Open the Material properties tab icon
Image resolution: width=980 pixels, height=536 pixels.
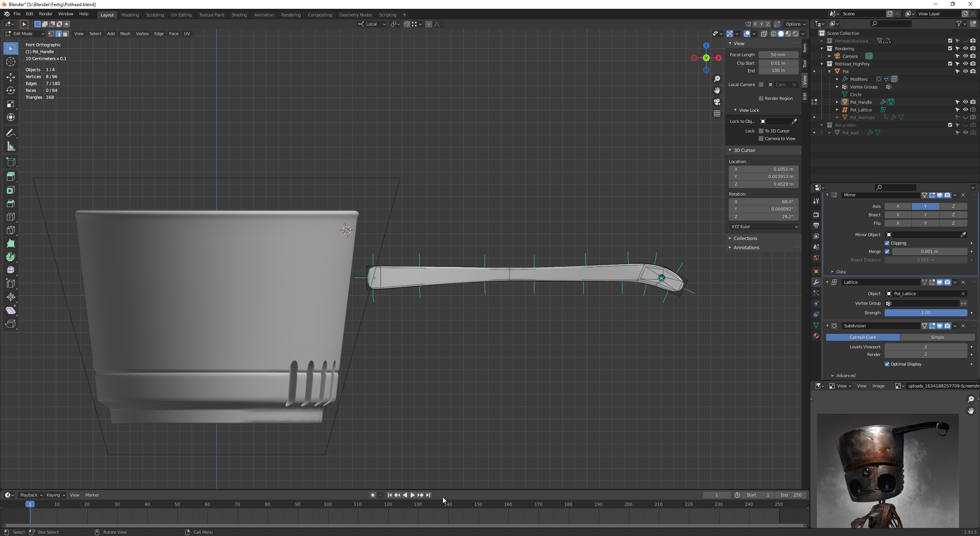pyautogui.click(x=816, y=336)
